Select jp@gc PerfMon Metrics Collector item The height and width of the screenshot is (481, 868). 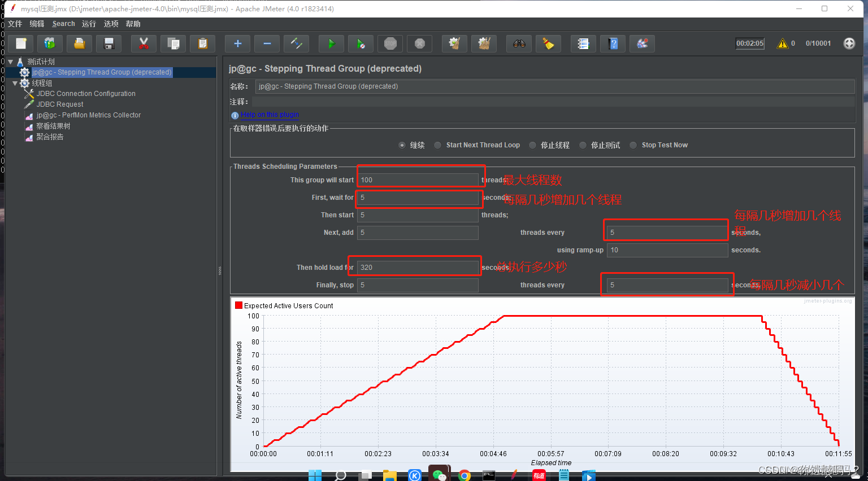[x=89, y=115]
